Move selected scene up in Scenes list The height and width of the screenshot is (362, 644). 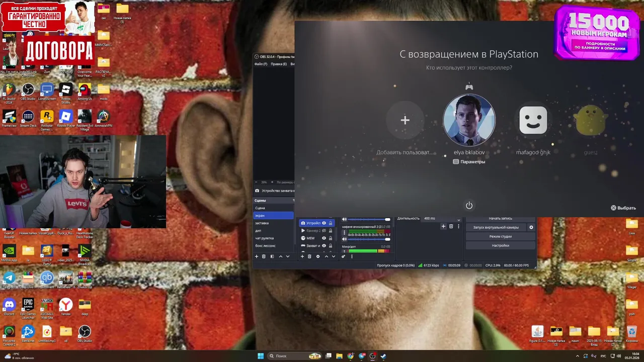click(281, 256)
